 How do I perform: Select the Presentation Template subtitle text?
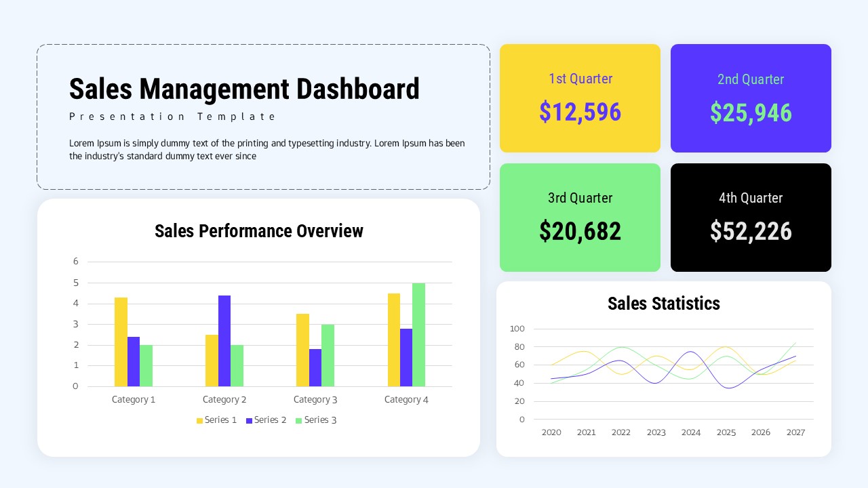coord(172,117)
